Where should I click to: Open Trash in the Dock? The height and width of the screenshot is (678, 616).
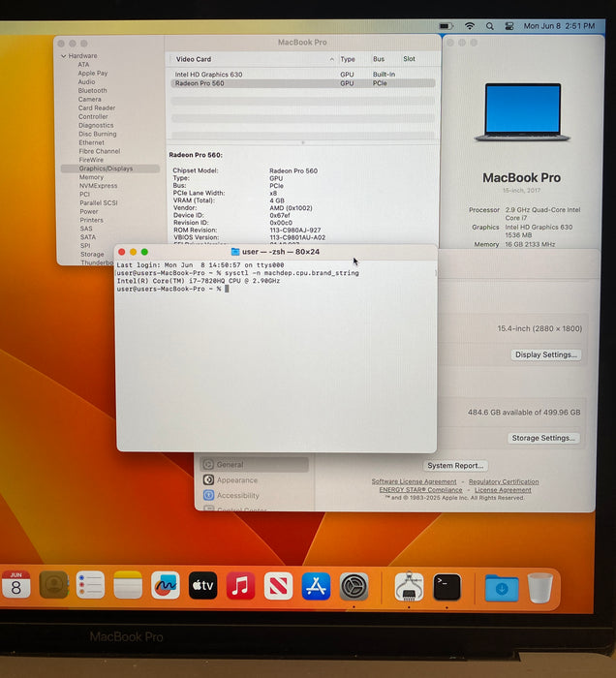[539, 588]
